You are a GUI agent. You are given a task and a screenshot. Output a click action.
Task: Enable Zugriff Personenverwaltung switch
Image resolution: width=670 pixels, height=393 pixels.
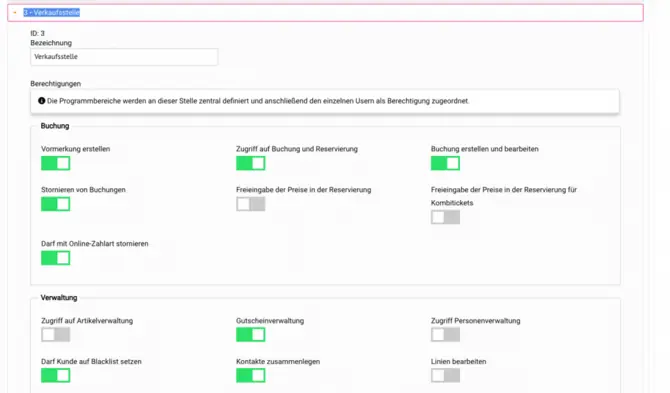click(x=445, y=334)
